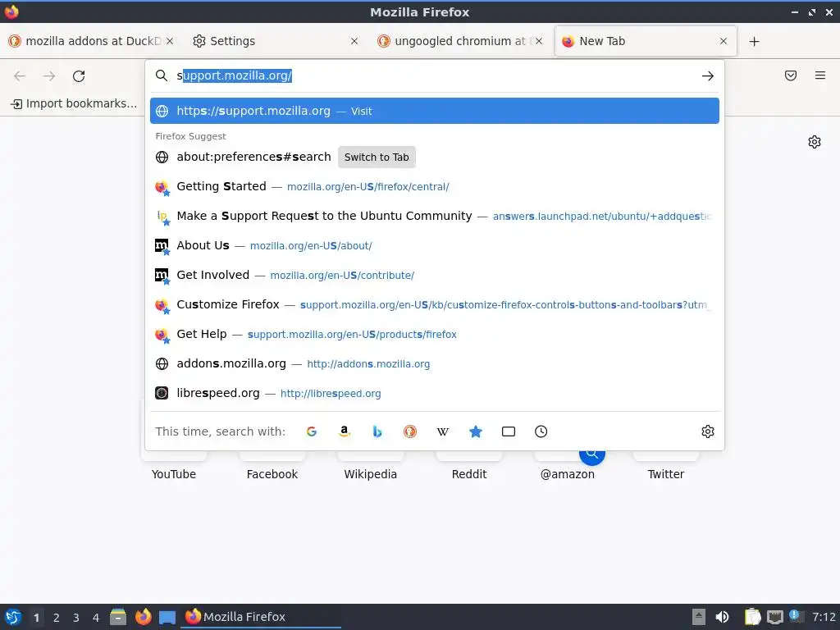The image size is (840, 630).
Task: Open Facebook shortcut tile
Action: [272, 466]
